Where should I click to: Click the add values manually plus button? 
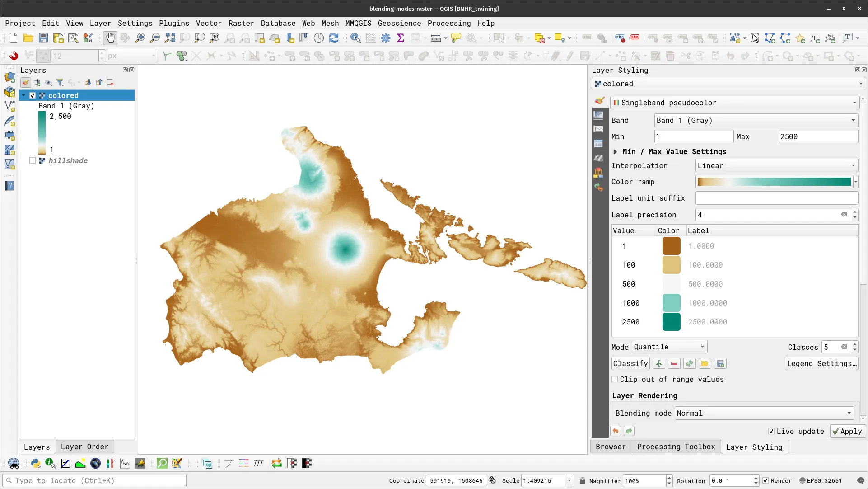tap(659, 363)
